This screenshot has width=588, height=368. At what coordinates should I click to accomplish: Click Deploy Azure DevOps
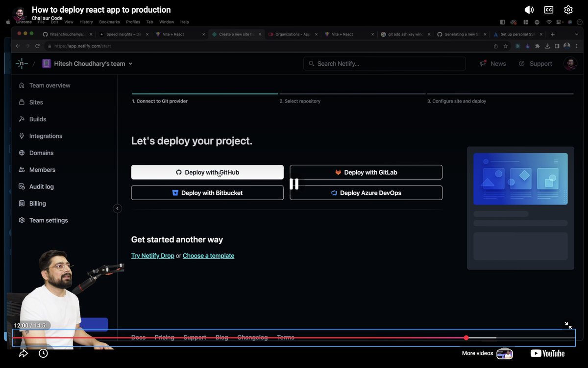tap(366, 193)
